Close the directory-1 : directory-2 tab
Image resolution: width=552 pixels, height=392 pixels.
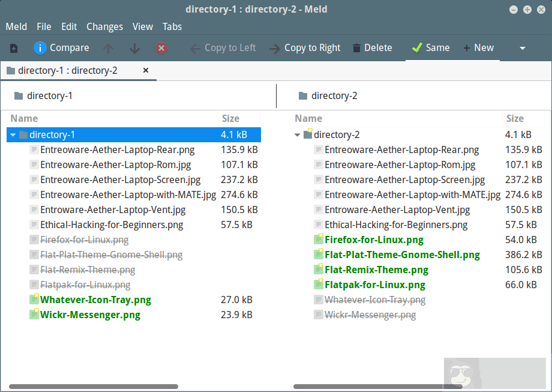click(145, 70)
